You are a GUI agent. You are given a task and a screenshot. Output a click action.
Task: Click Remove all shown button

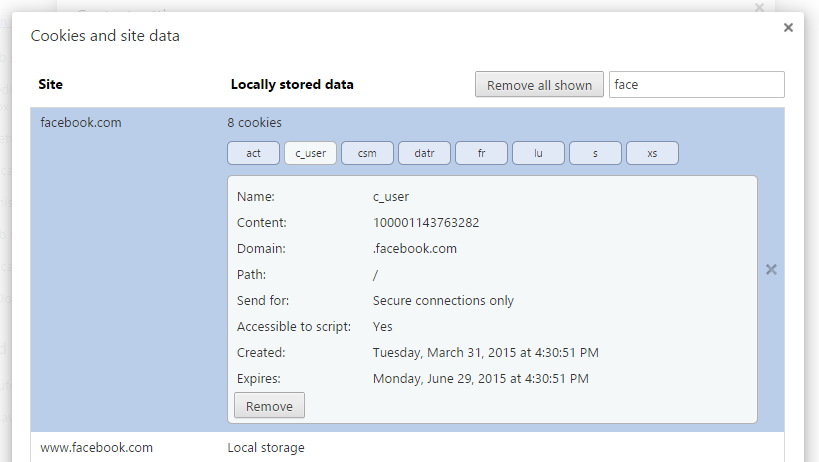(539, 85)
